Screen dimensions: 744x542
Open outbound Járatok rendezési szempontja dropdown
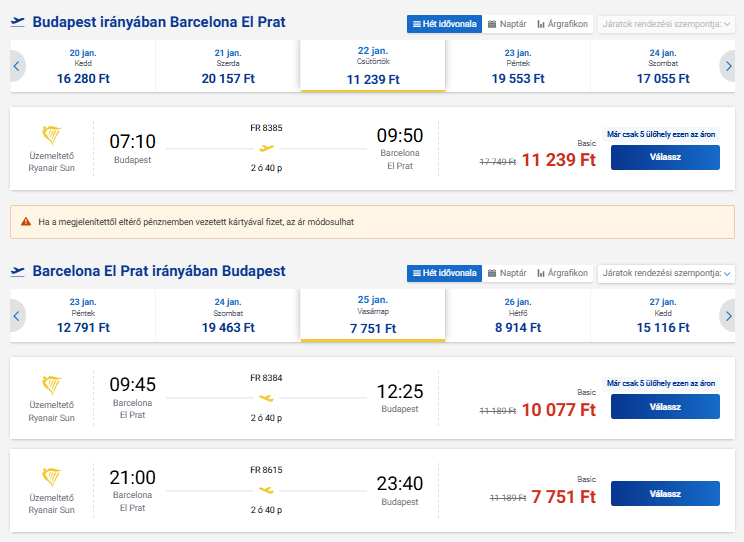665,23
